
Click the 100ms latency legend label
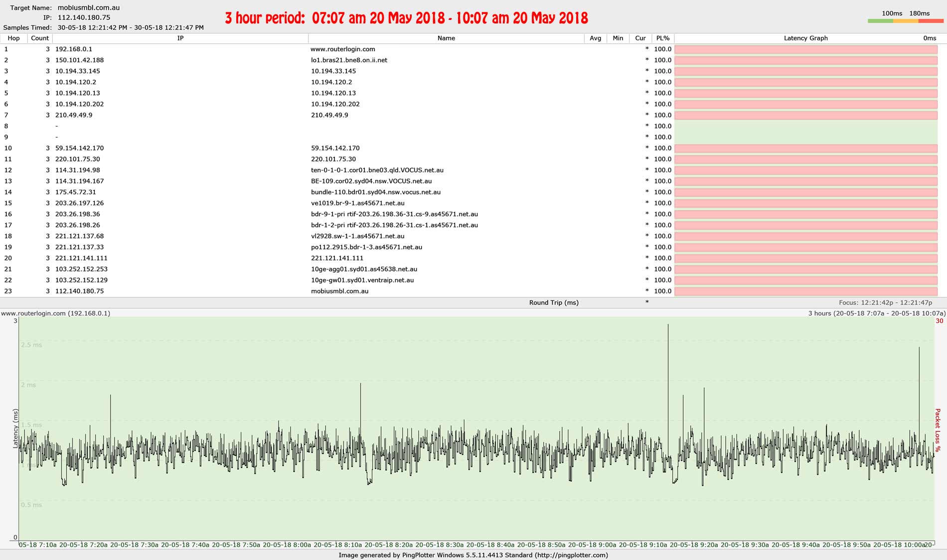pos(892,13)
